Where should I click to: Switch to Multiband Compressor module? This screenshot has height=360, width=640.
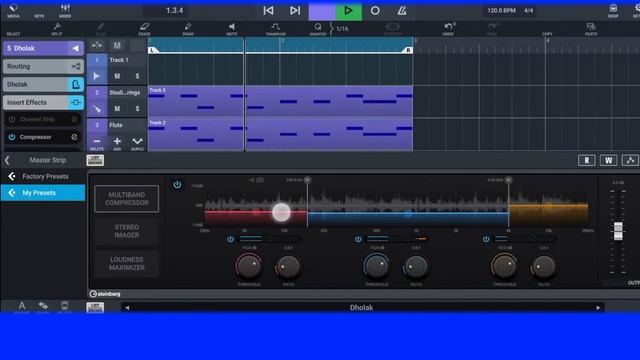click(127, 199)
